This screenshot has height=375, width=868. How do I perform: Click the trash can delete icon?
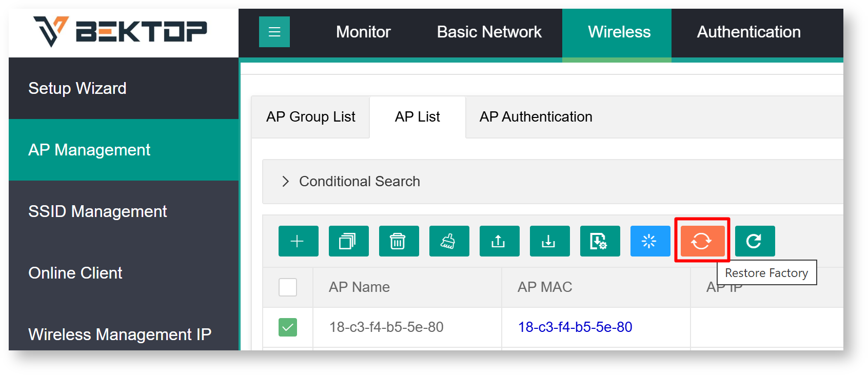399,241
